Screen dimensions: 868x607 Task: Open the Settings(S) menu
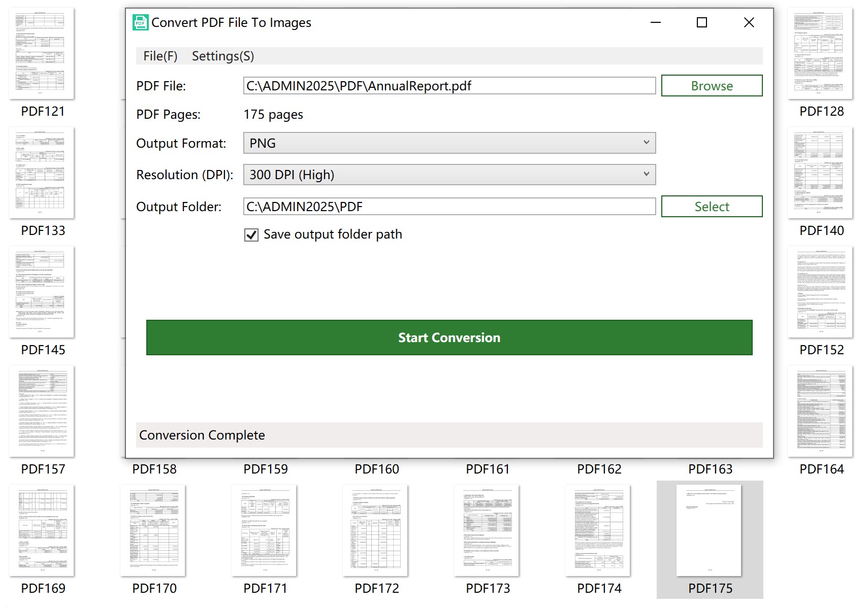(x=223, y=56)
